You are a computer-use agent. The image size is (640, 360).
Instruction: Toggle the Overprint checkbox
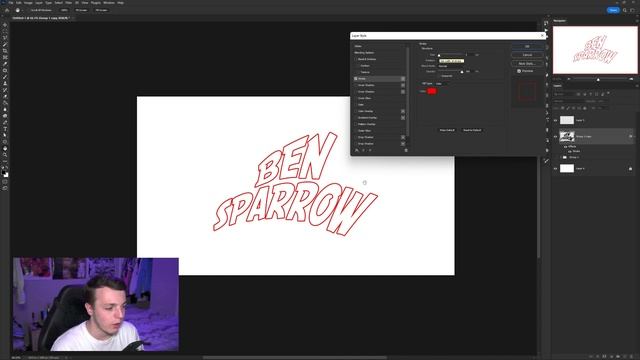(x=439, y=76)
